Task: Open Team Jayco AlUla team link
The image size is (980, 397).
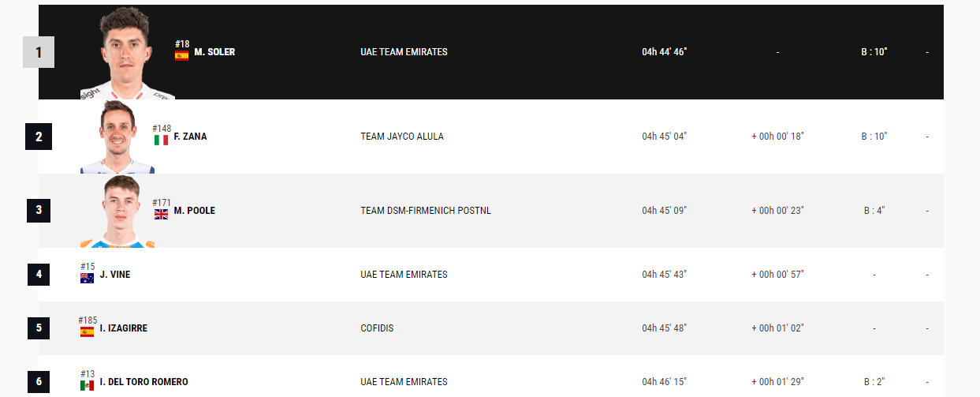Action: (402, 137)
